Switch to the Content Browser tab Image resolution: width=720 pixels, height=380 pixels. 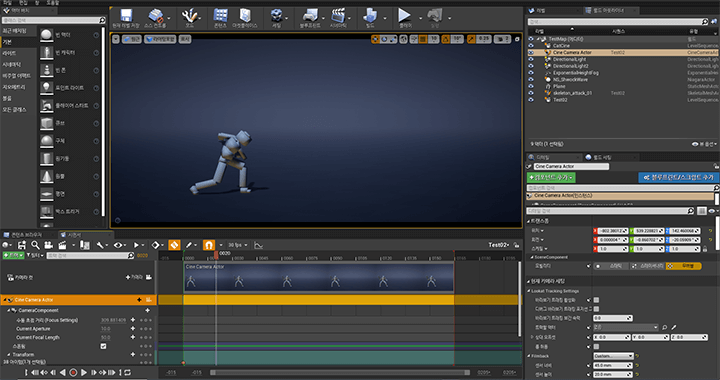pyautogui.click(x=27, y=235)
